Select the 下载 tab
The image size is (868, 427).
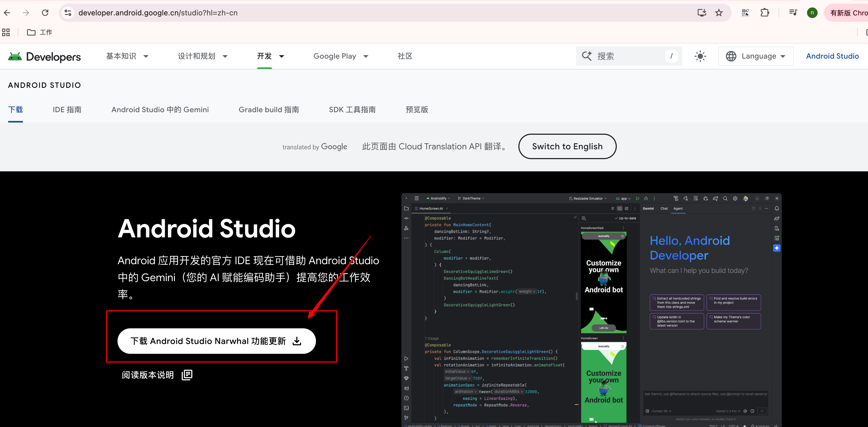click(15, 110)
